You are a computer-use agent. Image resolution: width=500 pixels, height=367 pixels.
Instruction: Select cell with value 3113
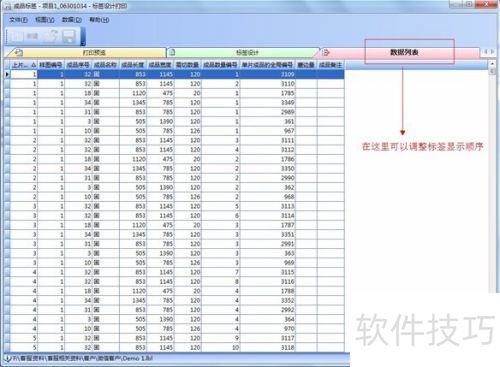[268, 206]
